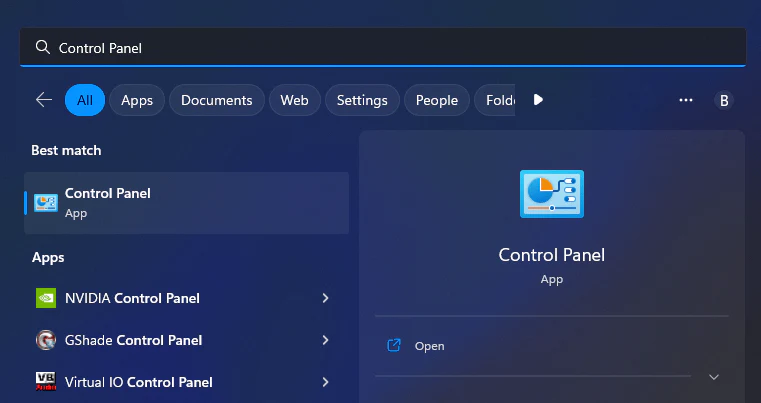
Task: Click the VB Audio Virtual IO icon
Action: (x=46, y=382)
